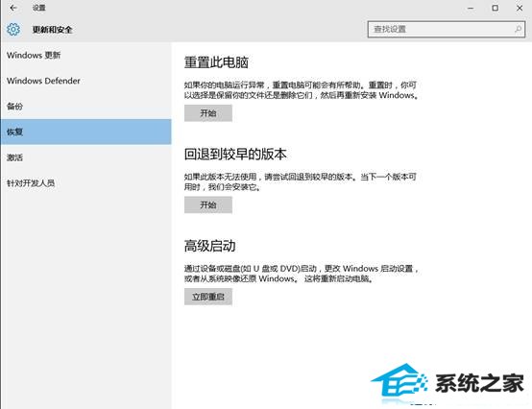Select 备份 in the sidebar
This screenshot has height=409, width=532.
(x=85, y=107)
